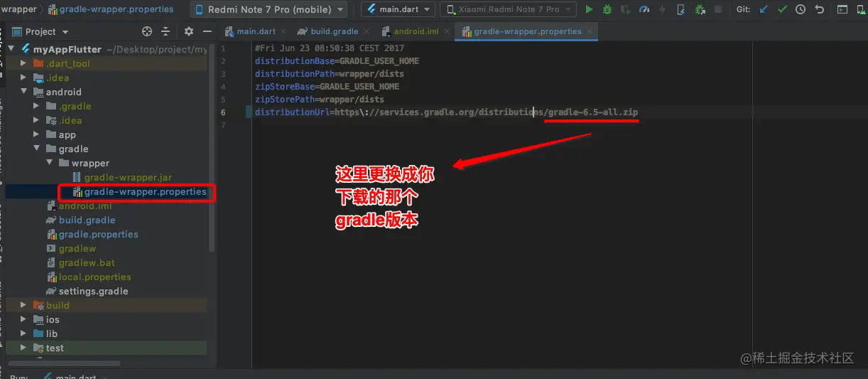The height and width of the screenshot is (379, 868).
Task: Open settings.gradle in project tree
Action: point(93,291)
